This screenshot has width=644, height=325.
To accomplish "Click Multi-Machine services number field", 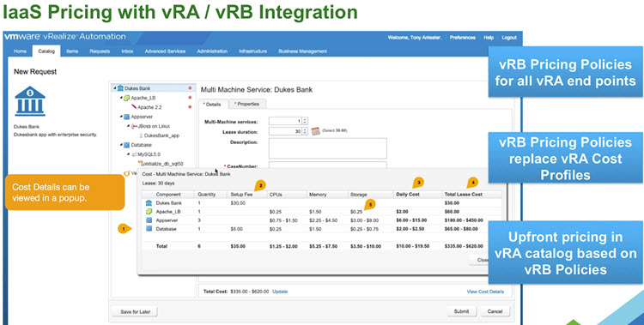I will [285, 121].
